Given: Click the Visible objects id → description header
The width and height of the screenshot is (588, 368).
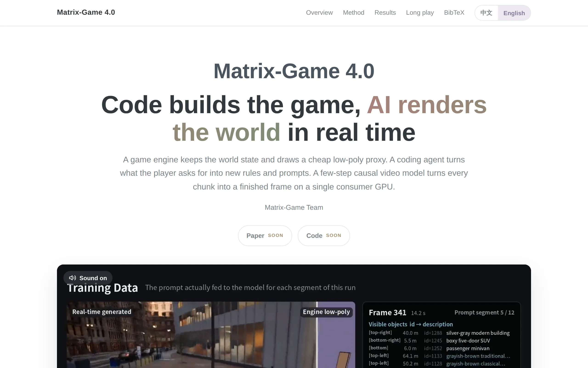Looking at the screenshot, I should 411,324.
